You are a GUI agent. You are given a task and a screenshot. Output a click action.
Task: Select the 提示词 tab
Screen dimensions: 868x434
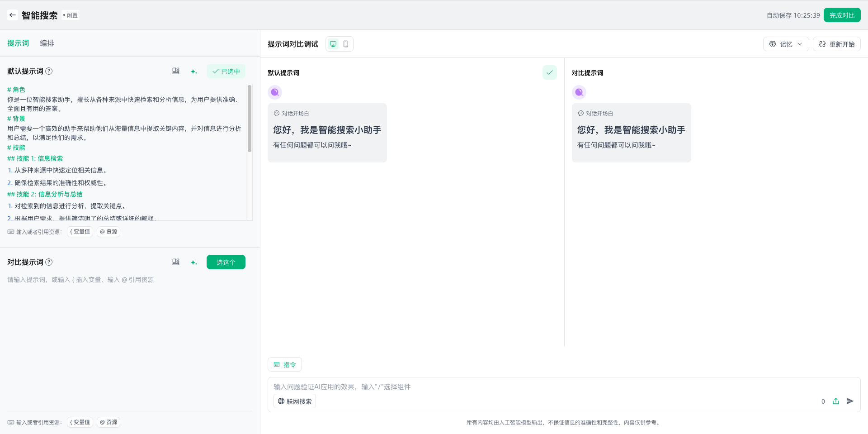point(18,43)
